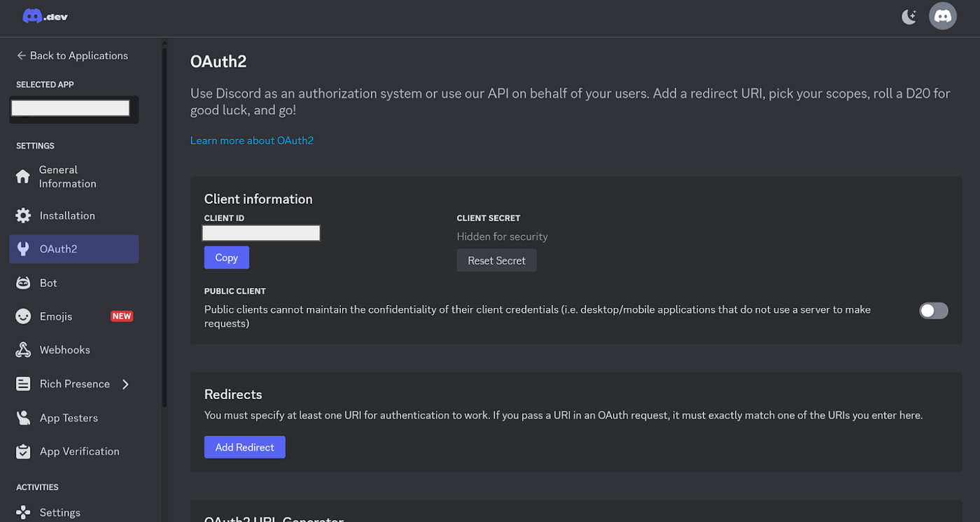The image size is (980, 522).
Task: Go Back to Applications
Action: pyautogui.click(x=72, y=55)
